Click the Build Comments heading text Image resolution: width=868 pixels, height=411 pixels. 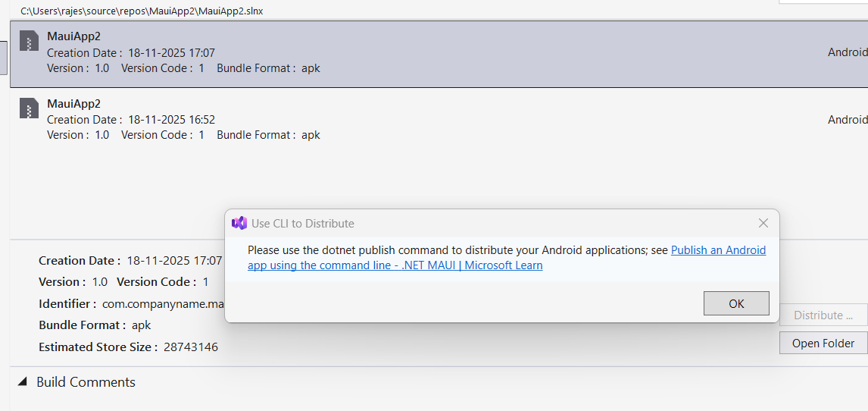[x=86, y=382]
